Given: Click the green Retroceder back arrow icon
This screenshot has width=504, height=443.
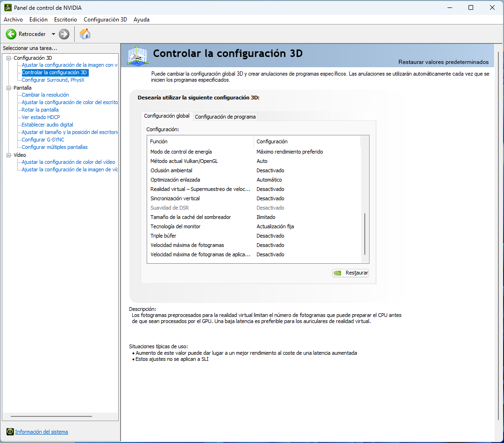Looking at the screenshot, I should [x=11, y=34].
